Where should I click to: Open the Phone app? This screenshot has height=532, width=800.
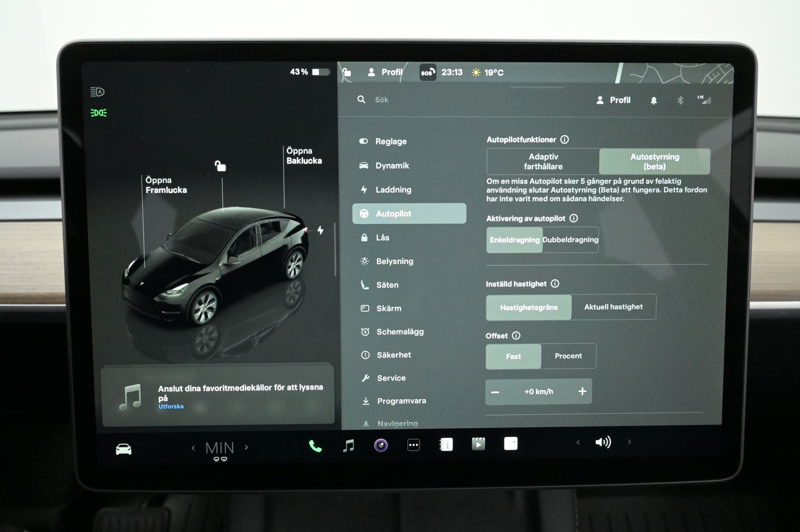315,446
